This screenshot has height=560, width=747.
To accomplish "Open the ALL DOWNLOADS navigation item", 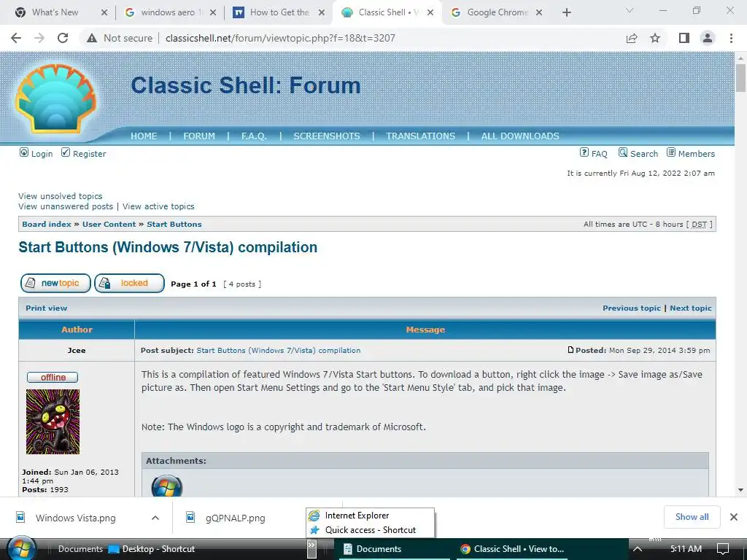I will coord(520,136).
